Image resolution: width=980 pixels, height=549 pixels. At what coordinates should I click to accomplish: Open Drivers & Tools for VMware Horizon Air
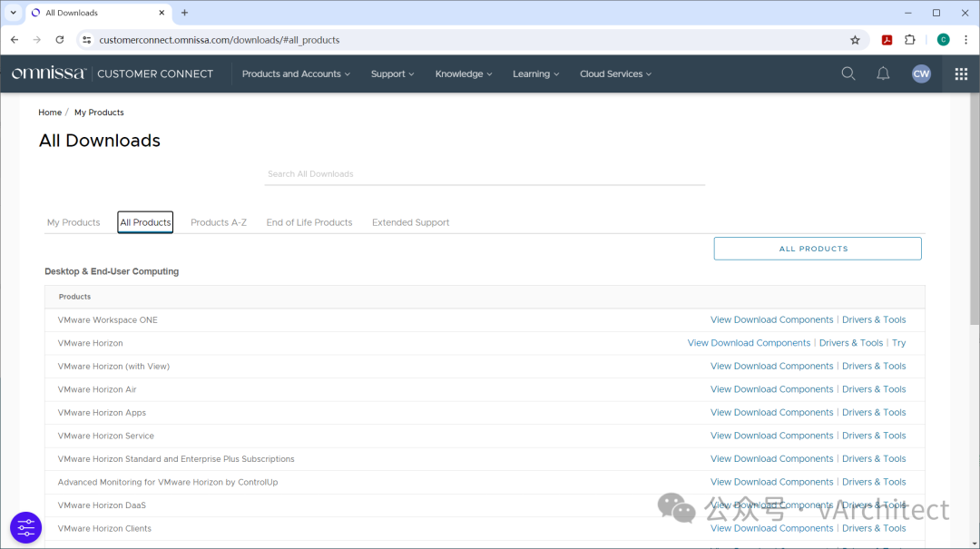[x=874, y=389]
